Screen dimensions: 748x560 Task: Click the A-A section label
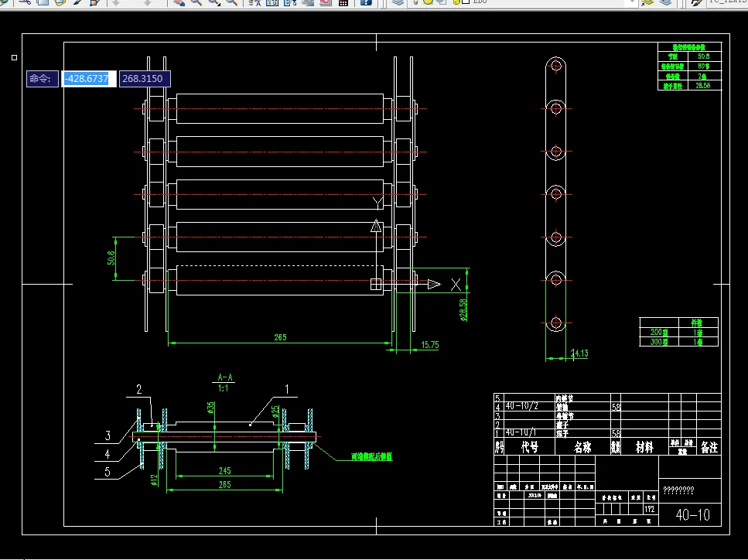point(224,377)
